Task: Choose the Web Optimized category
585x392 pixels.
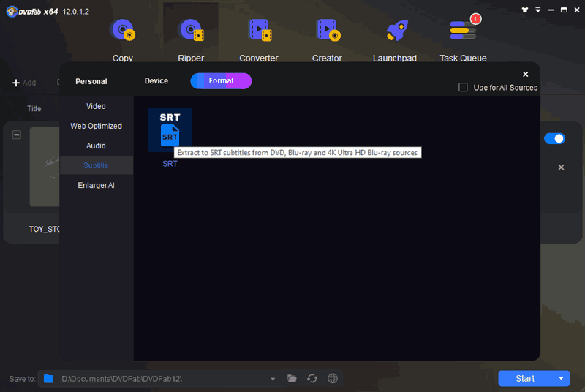Action: [x=97, y=126]
